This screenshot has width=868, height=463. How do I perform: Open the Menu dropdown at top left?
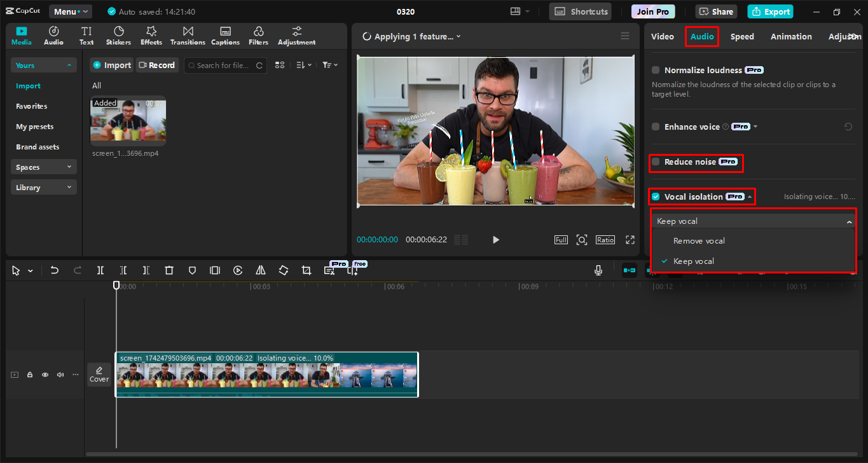(x=70, y=11)
